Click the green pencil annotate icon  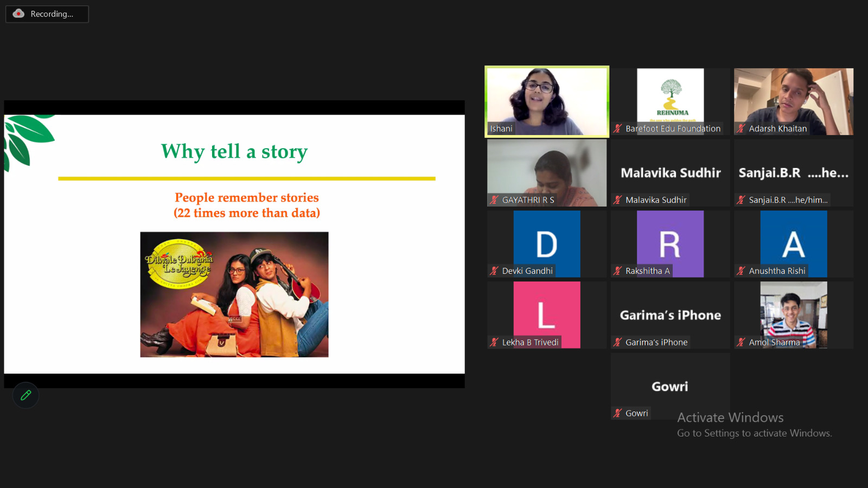coord(25,395)
